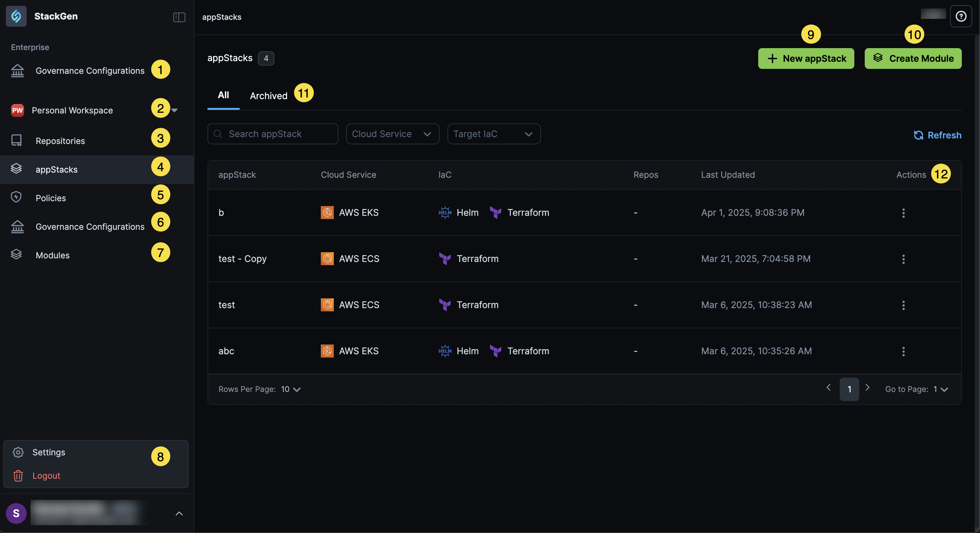Click the Settings gear icon
Screen dimensions: 980x533
pos(18,452)
